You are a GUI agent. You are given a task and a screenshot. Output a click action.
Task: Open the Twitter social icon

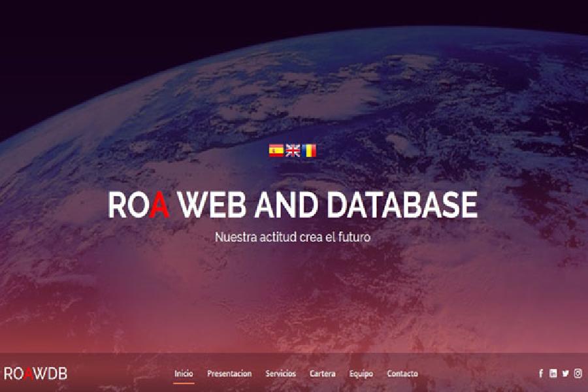coord(566,373)
